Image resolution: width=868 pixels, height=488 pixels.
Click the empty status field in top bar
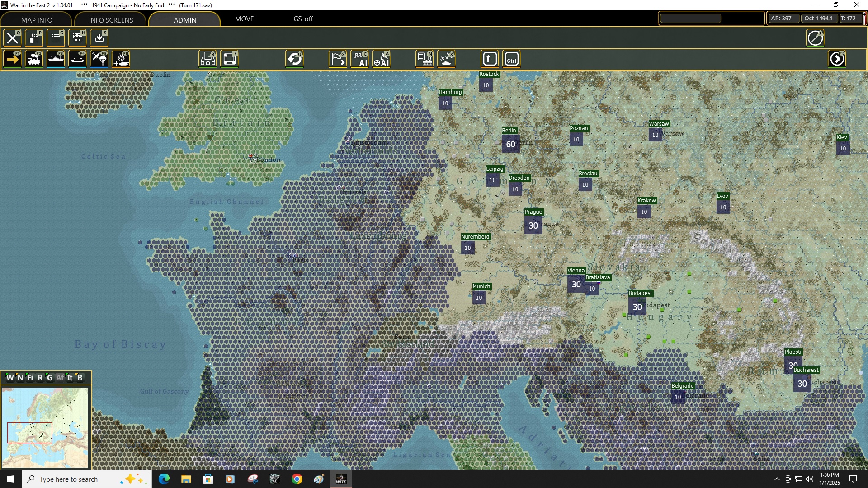(x=690, y=19)
